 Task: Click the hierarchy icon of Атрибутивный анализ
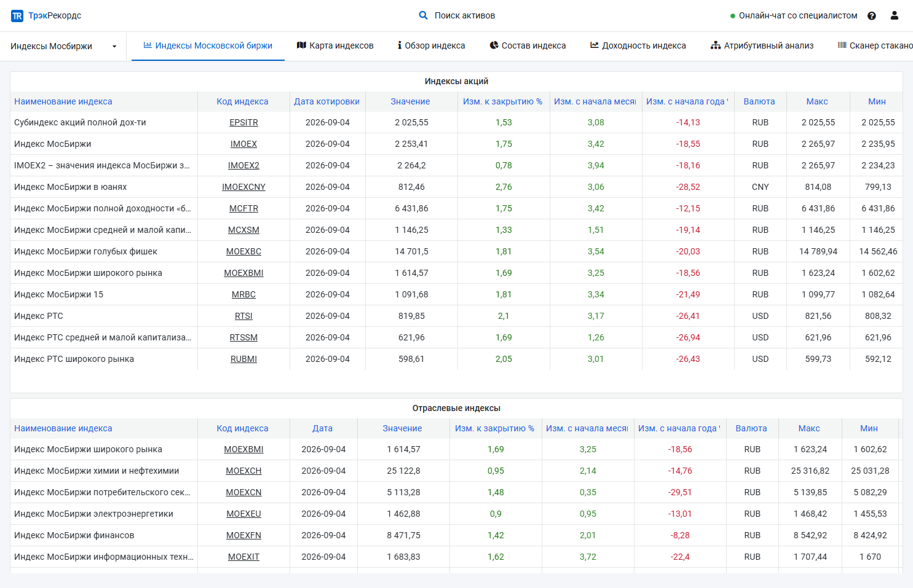pyautogui.click(x=716, y=45)
